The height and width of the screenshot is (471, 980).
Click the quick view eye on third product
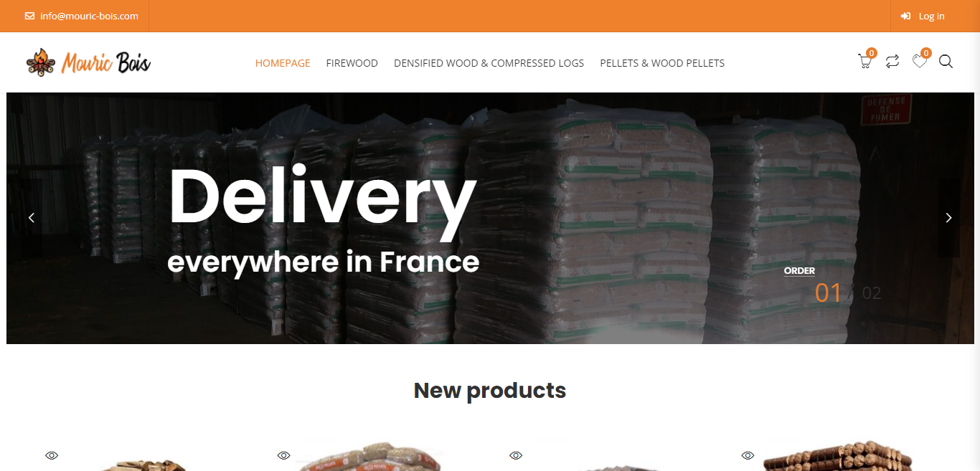tap(516, 455)
